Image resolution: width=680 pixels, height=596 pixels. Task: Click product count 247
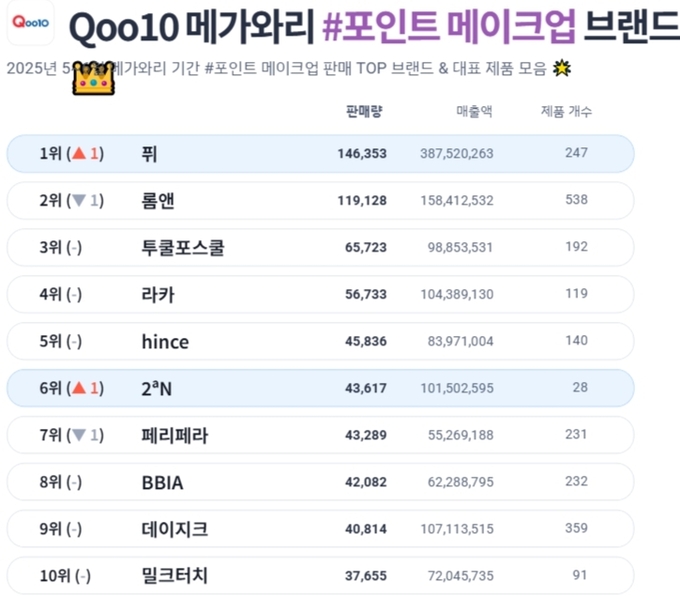point(576,153)
